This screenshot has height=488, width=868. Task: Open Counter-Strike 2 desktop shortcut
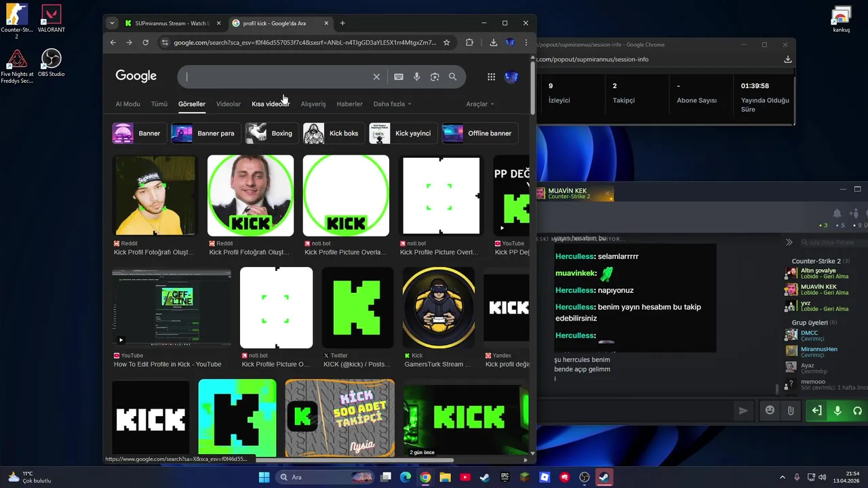coord(17,22)
